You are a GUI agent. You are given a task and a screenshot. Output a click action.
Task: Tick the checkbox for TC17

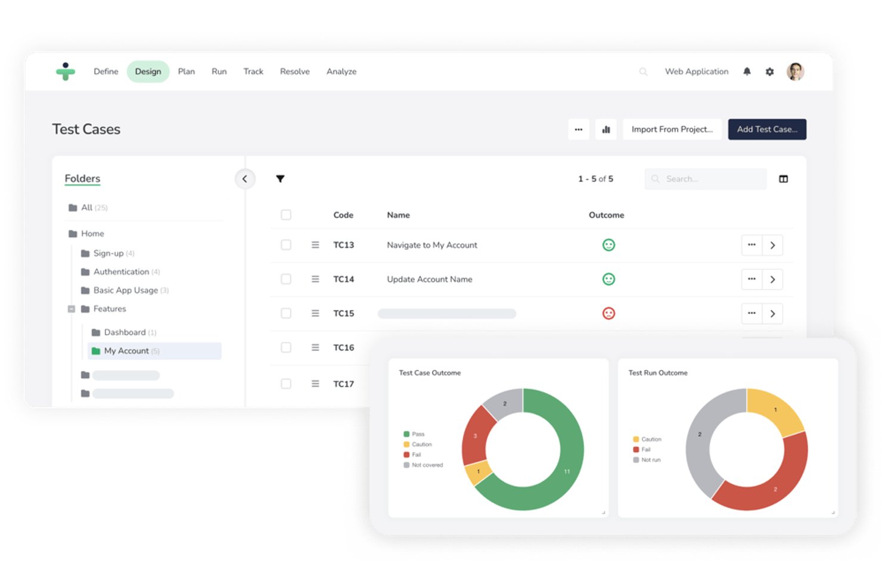(x=286, y=384)
